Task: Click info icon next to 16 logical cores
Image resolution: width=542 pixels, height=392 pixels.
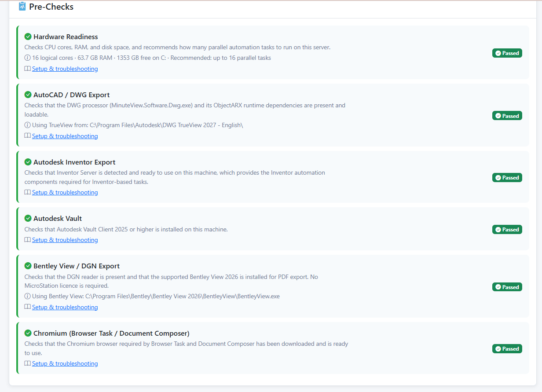Action: [x=27, y=58]
